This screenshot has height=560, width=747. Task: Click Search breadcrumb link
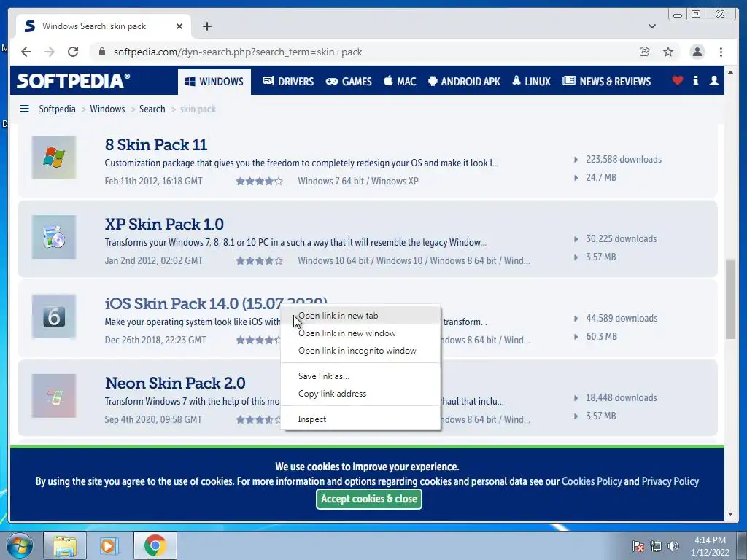click(x=152, y=109)
